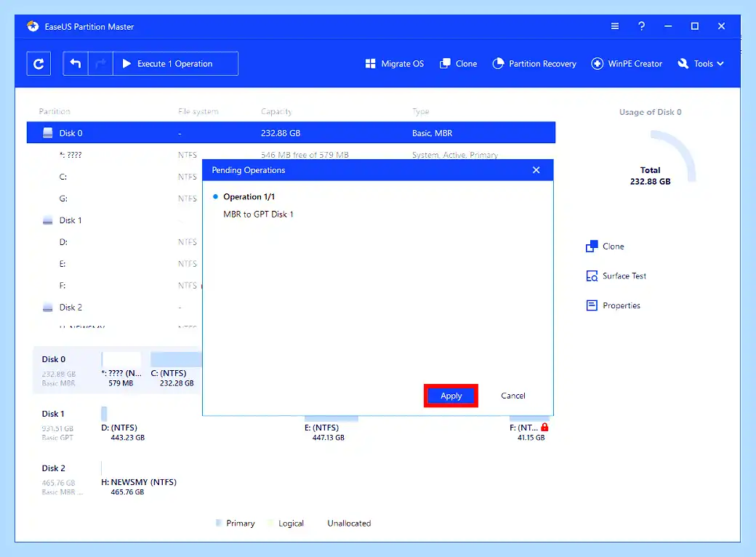Open the hamburger menu in the title bar
This screenshot has height=557, width=756.
(615, 26)
